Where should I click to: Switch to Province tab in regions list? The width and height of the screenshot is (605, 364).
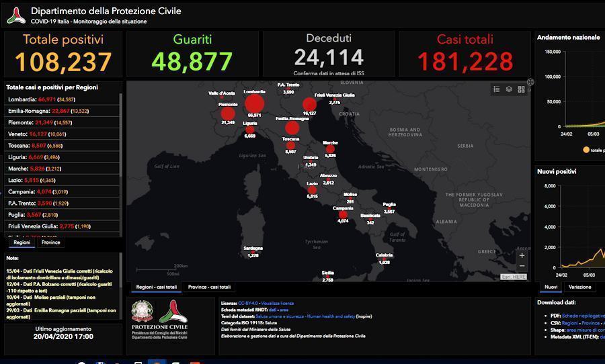pyautogui.click(x=50, y=242)
